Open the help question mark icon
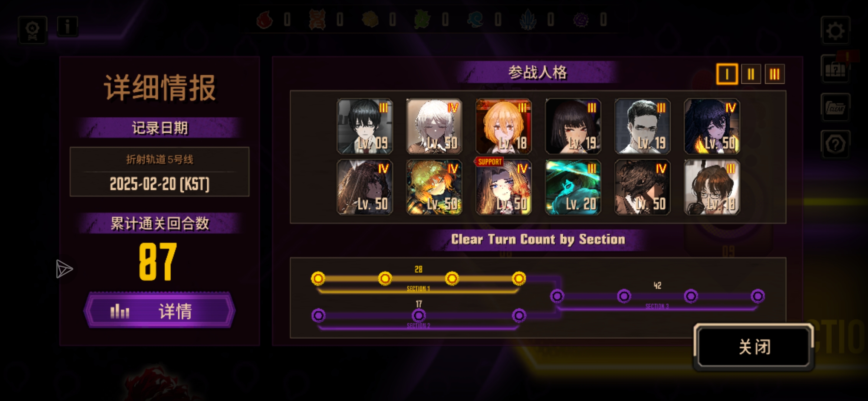 (835, 144)
